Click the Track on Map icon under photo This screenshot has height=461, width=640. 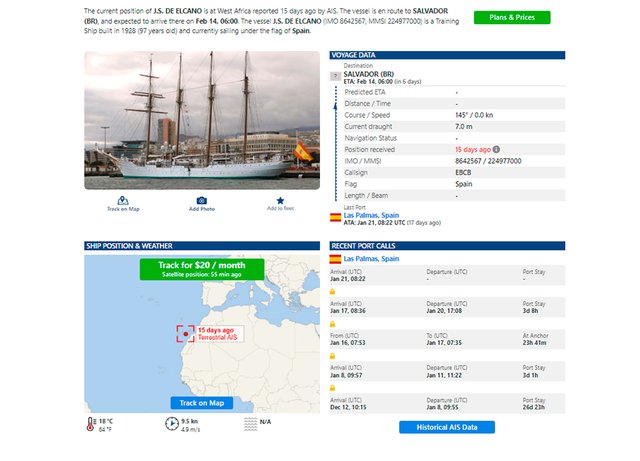coord(123,201)
